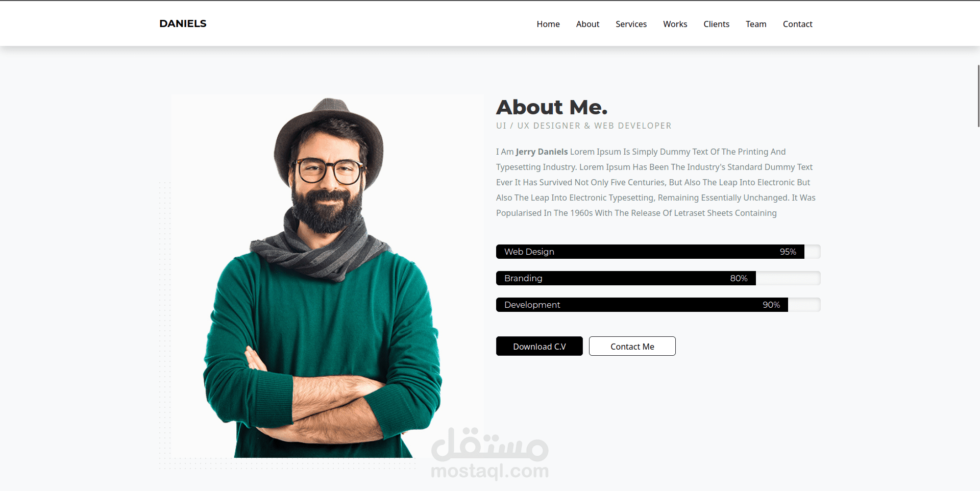Image resolution: width=980 pixels, height=491 pixels.
Task: Select Works in the navigation bar
Action: tap(675, 24)
